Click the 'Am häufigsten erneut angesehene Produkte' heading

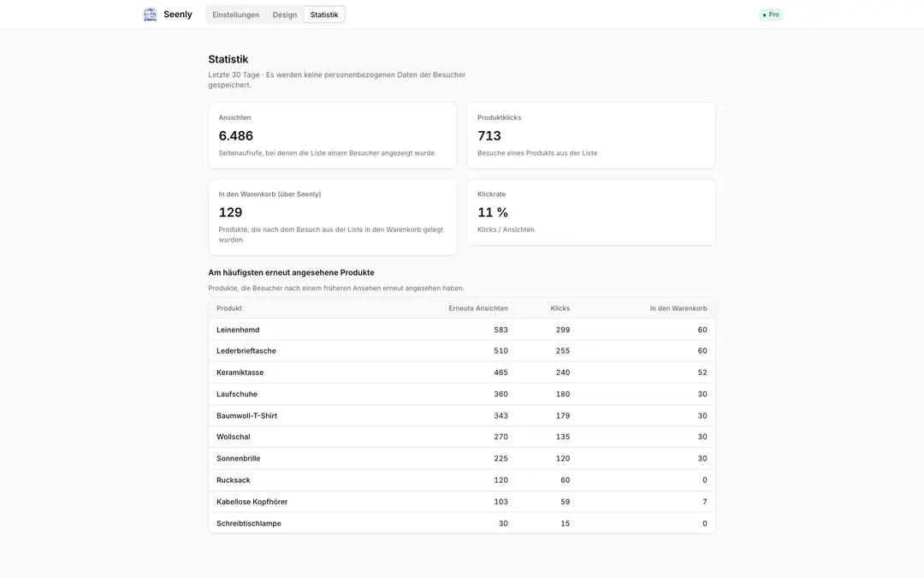tap(291, 272)
